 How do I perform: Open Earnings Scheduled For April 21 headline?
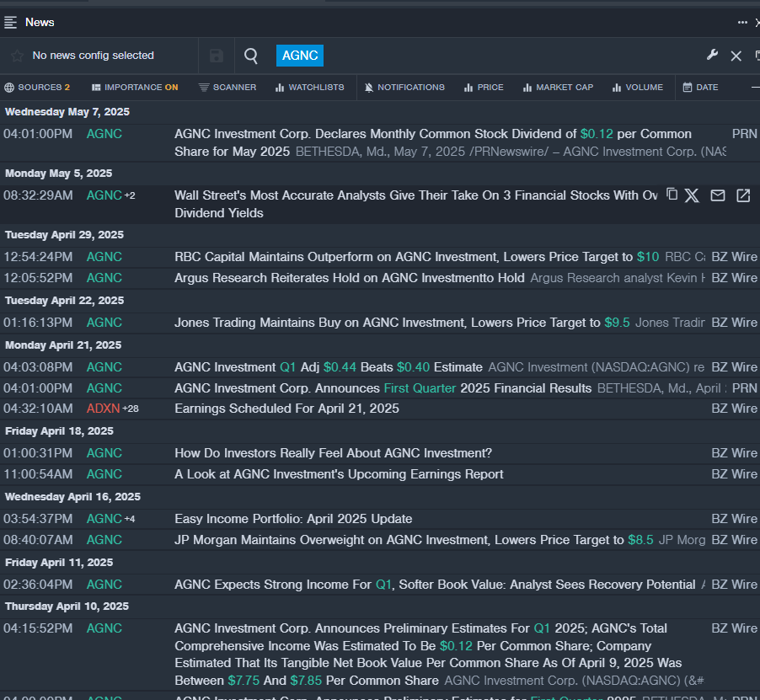[286, 409]
